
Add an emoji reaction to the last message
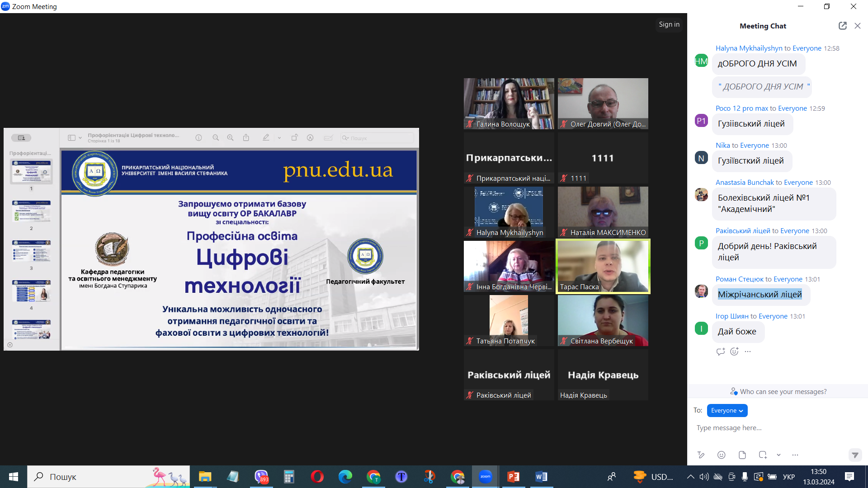pyautogui.click(x=734, y=352)
